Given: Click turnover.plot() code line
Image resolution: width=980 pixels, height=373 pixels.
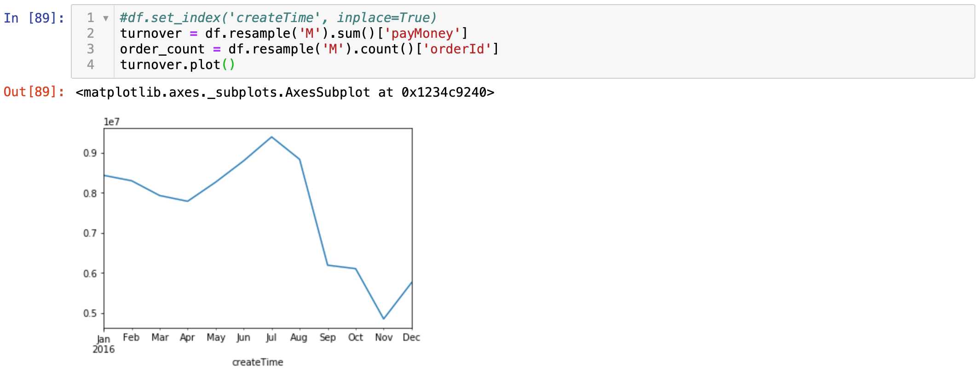Looking at the screenshot, I should 178,64.
